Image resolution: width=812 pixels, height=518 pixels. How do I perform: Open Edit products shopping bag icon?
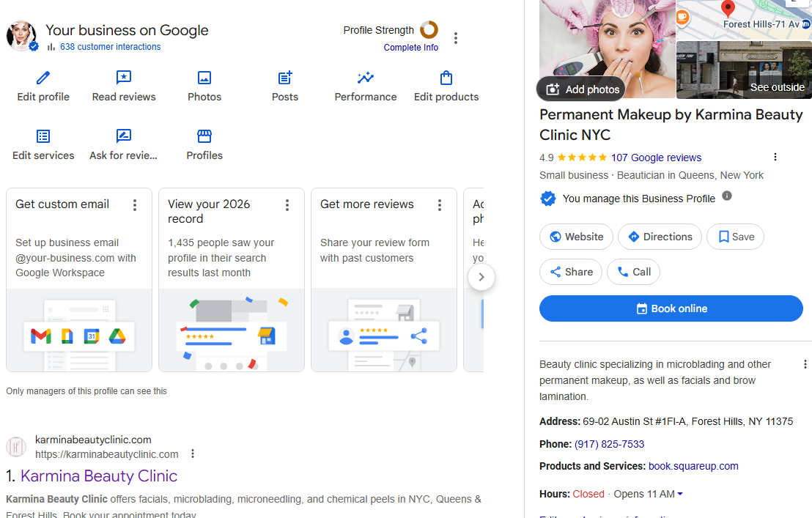coord(446,78)
